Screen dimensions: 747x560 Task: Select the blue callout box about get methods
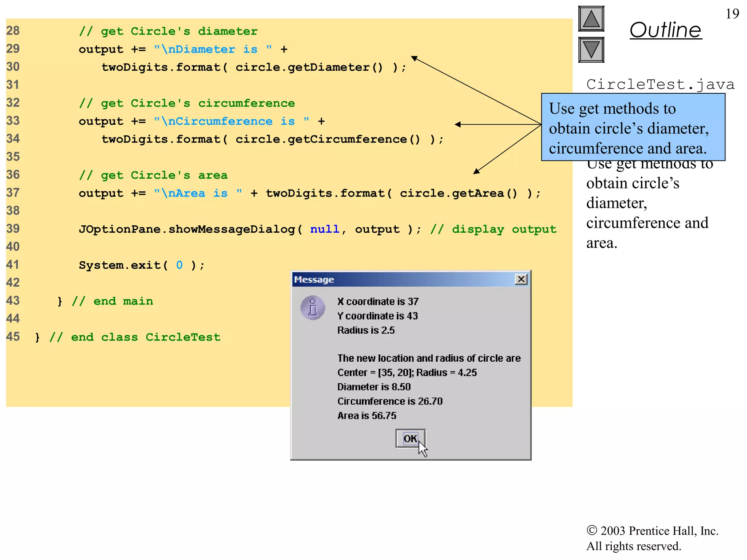coord(633,128)
